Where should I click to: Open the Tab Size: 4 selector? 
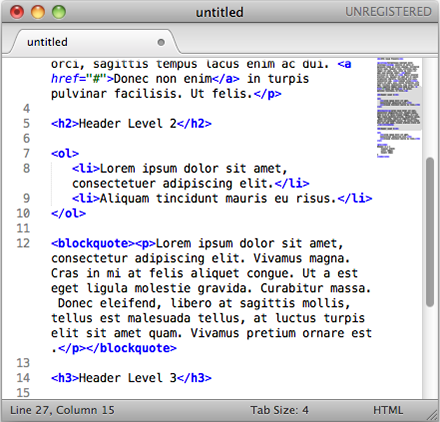tap(279, 410)
